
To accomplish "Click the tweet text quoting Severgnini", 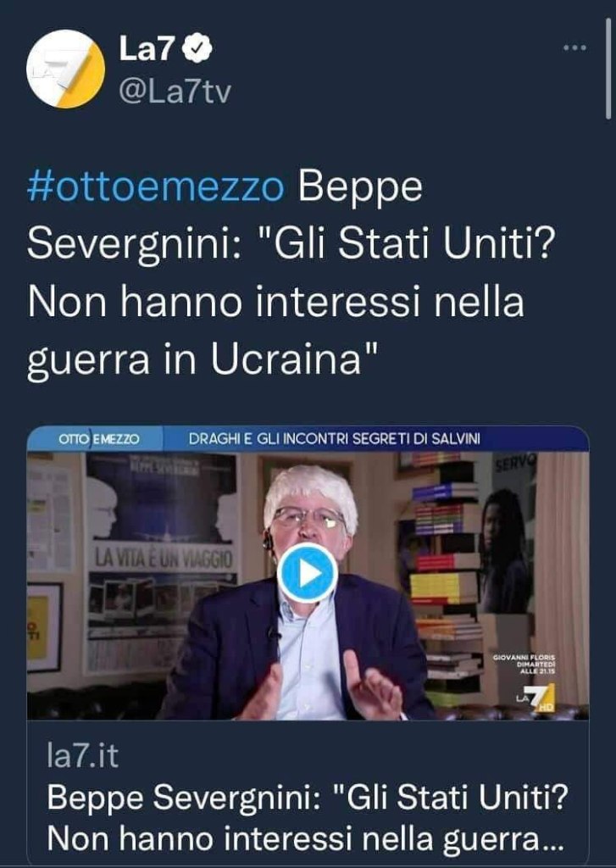I will (x=291, y=274).
